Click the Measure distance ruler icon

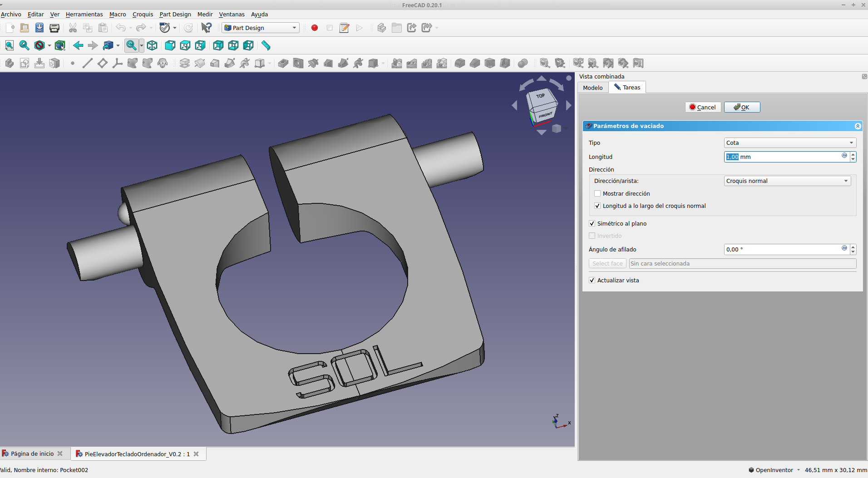click(x=266, y=45)
